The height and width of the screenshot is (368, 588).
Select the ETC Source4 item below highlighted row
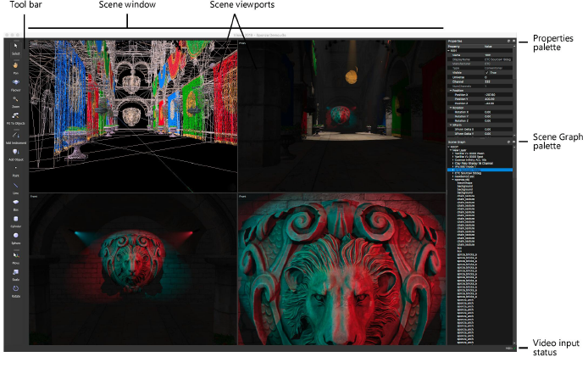tap(468, 173)
